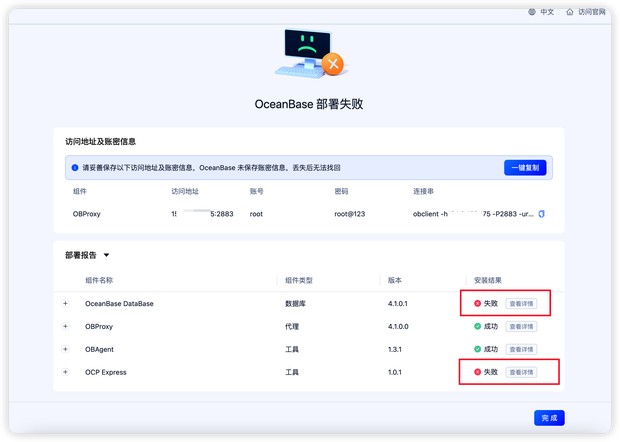Click the 账号 column header
Image resolution: width=620 pixels, height=442 pixels.
(257, 191)
